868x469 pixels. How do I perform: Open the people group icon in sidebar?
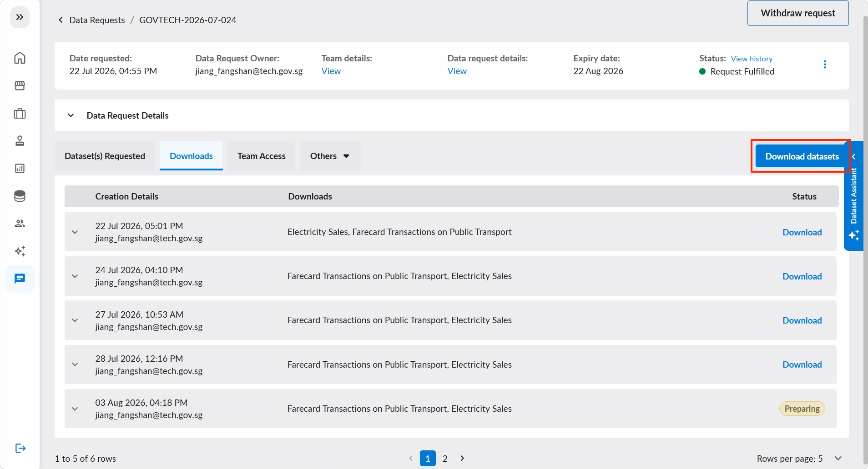(x=20, y=223)
